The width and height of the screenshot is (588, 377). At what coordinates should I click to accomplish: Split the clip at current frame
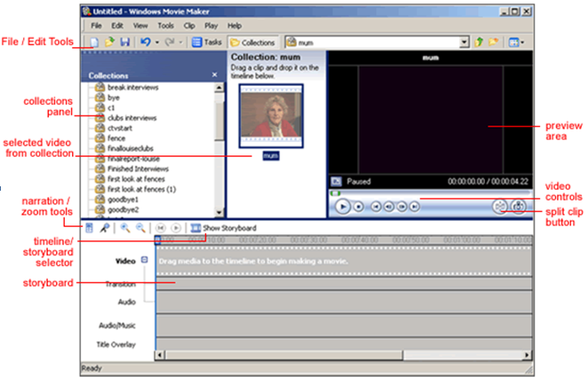tap(500, 207)
